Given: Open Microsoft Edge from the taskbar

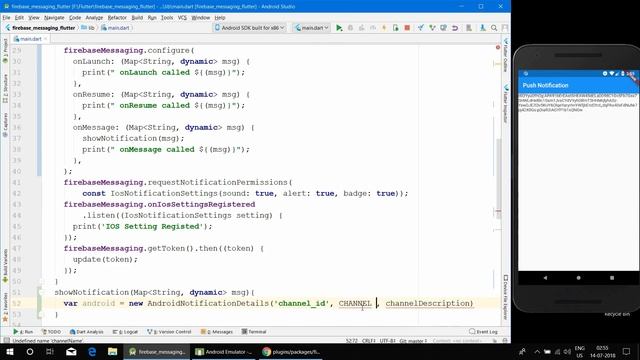Looking at the screenshot, I should click(x=92, y=351).
